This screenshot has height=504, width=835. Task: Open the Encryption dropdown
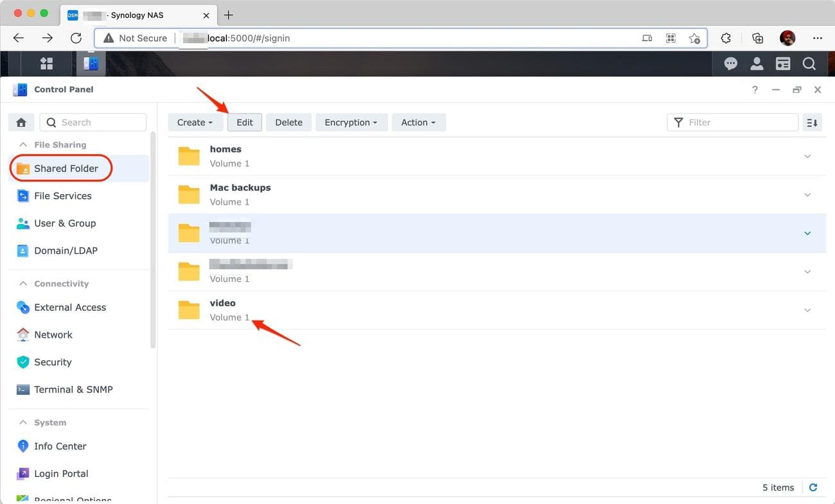pyautogui.click(x=351, y=122)
